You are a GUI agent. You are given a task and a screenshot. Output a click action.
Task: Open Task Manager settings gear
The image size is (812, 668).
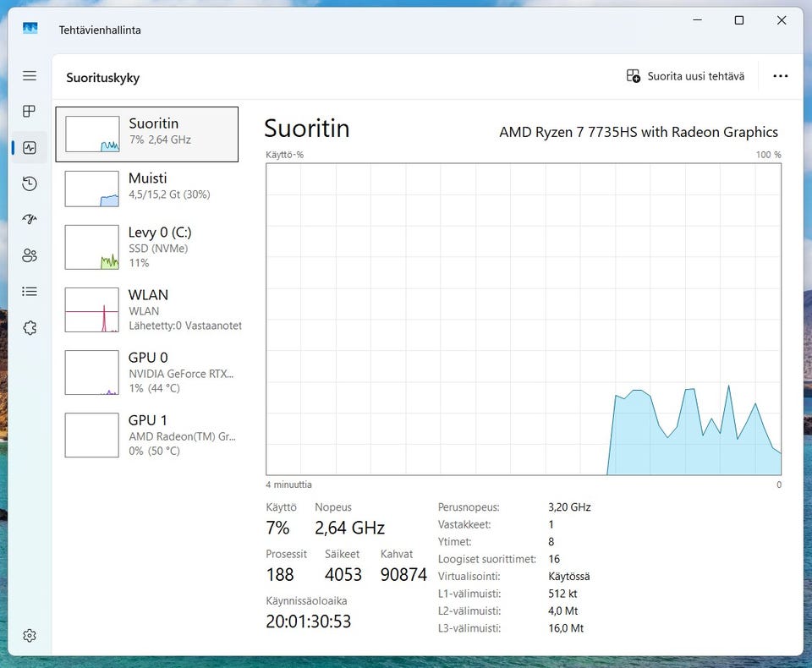[x=30, y=635]
